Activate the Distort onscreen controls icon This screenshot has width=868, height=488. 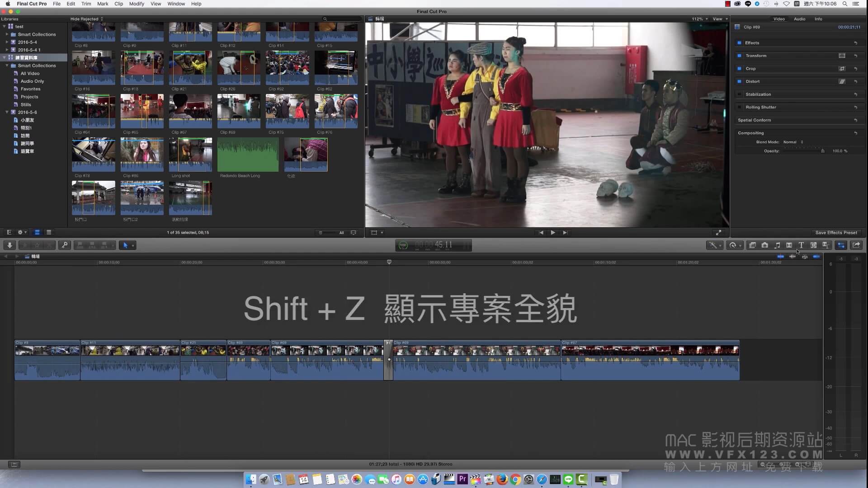(x=842, y=82)
